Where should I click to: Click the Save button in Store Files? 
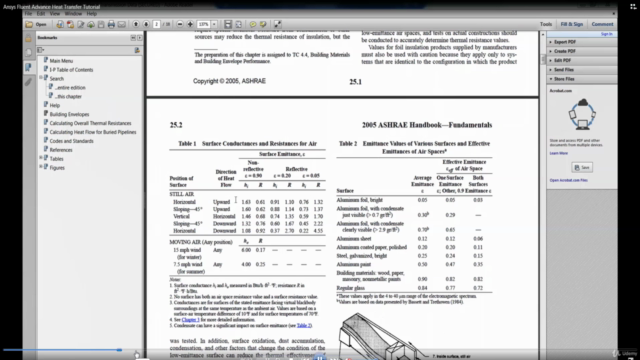pos(582,167)
